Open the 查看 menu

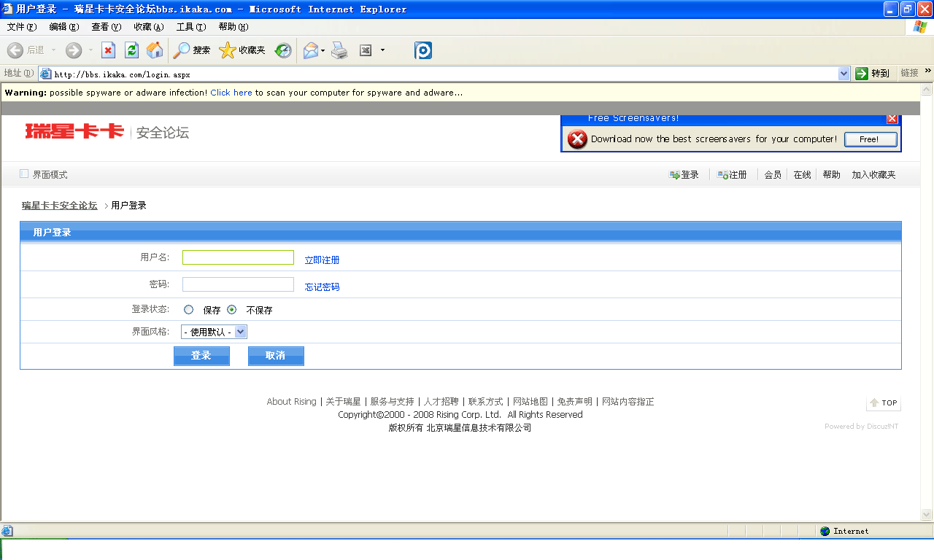pos(107,27)
